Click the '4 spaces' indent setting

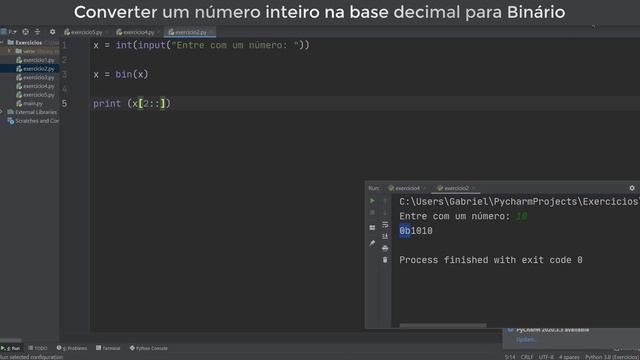[x=569, y=357]
